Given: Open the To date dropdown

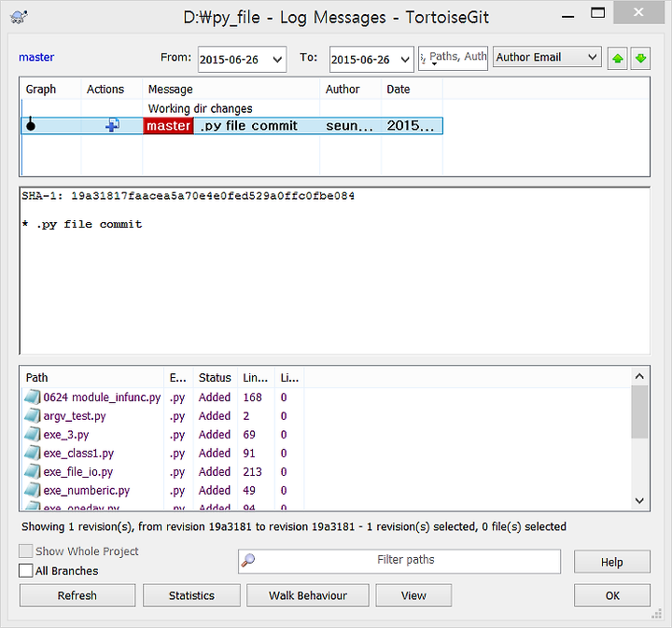Looking at the screenshot, I should [x=404, y=59].
